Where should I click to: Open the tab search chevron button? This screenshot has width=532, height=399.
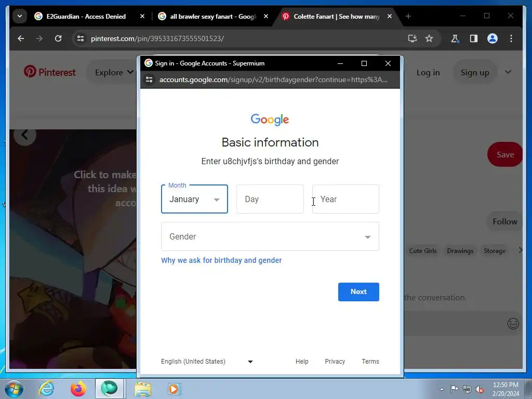tap(20, 16)
